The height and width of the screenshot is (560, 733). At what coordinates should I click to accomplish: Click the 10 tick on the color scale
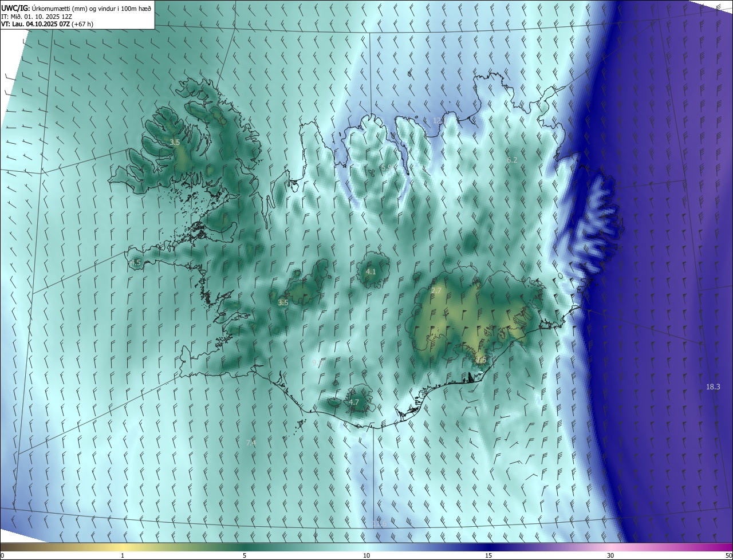pyautogui.click(x=366, y=556)
